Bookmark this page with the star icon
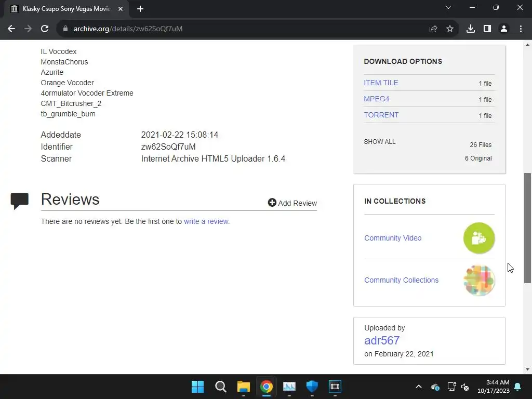Image resolution: width=532 pixels, height=399 pixels. pyautogui.click(x=450, y=29)
